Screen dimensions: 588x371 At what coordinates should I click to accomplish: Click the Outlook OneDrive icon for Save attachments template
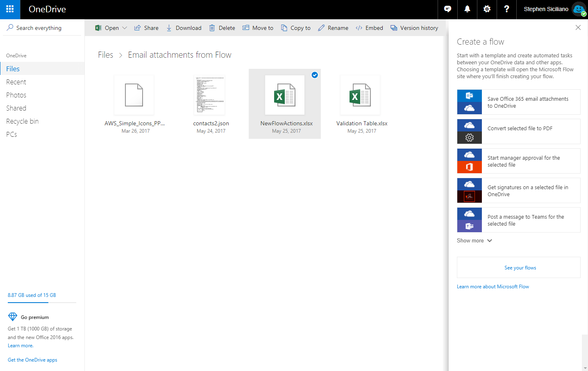coord(470,102)
